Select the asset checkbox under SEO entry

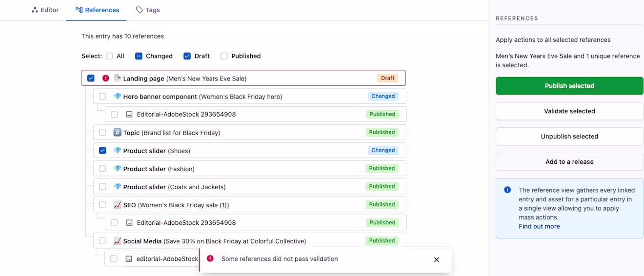114,223
